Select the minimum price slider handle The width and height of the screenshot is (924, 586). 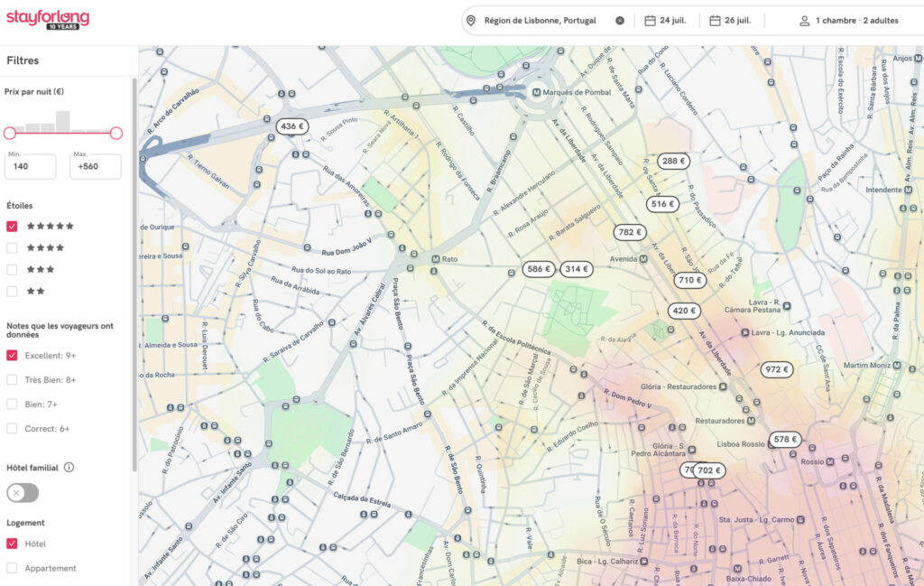[9, 134]
